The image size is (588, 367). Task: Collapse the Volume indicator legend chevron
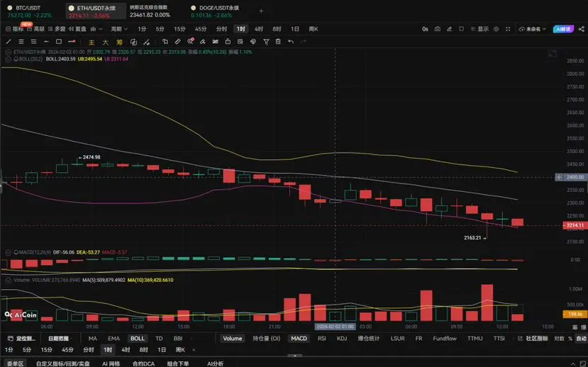8,280
